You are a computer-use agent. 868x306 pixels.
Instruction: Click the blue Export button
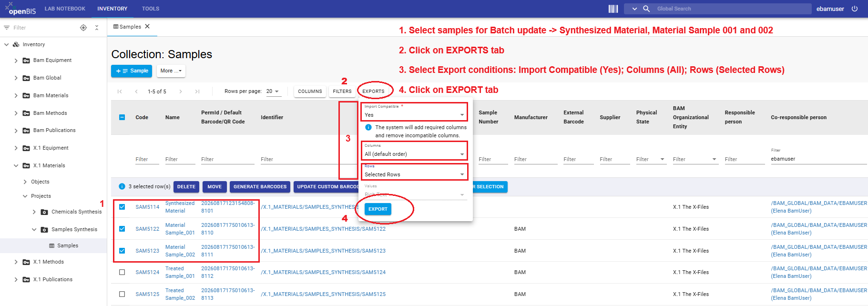(378, 209)
